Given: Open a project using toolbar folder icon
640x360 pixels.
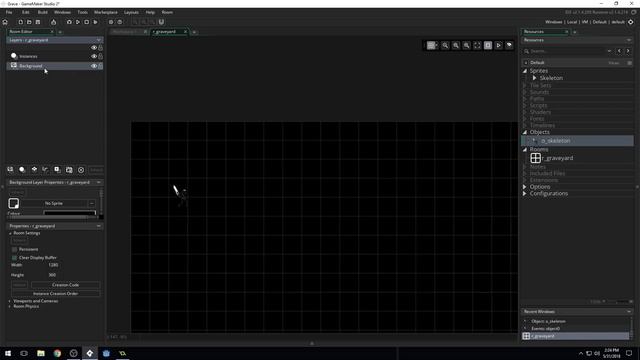Looking at the screenshot, I should [x=29, y=22].
